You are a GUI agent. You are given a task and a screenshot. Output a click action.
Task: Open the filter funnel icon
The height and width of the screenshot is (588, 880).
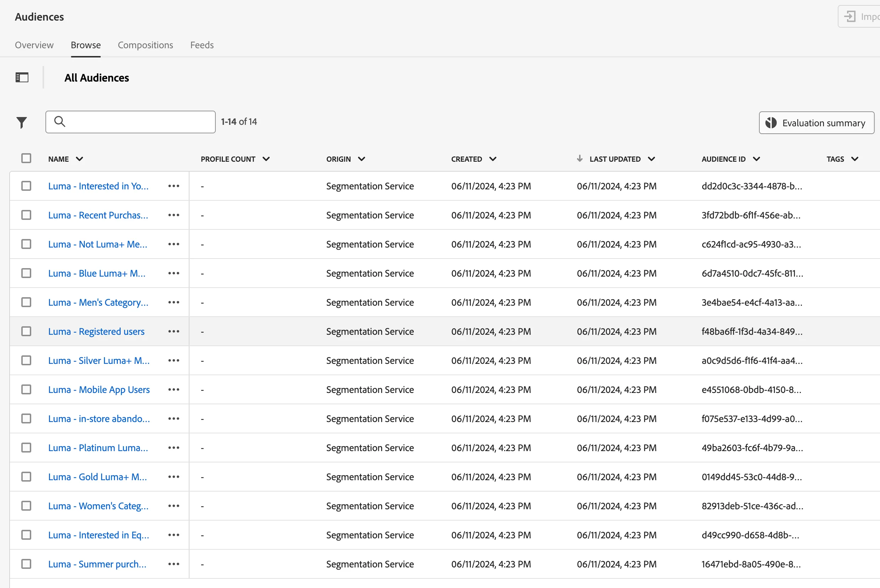tap(22, 122)
